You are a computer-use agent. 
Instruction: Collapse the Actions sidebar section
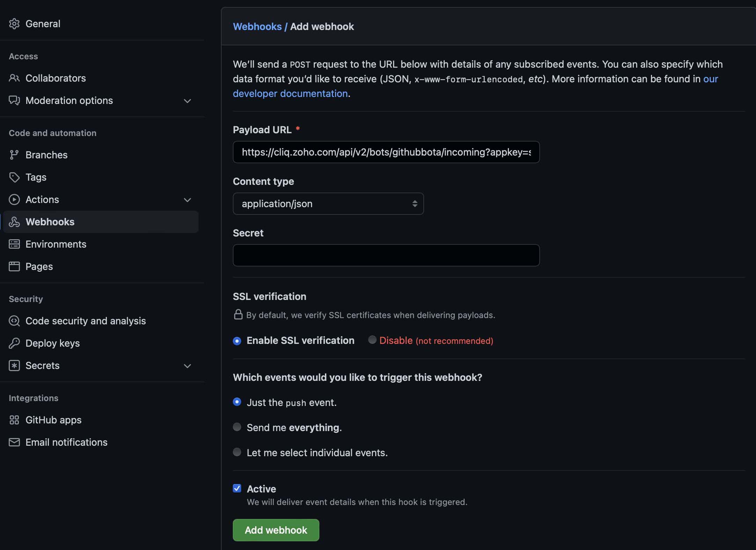(x=187, y=199)
